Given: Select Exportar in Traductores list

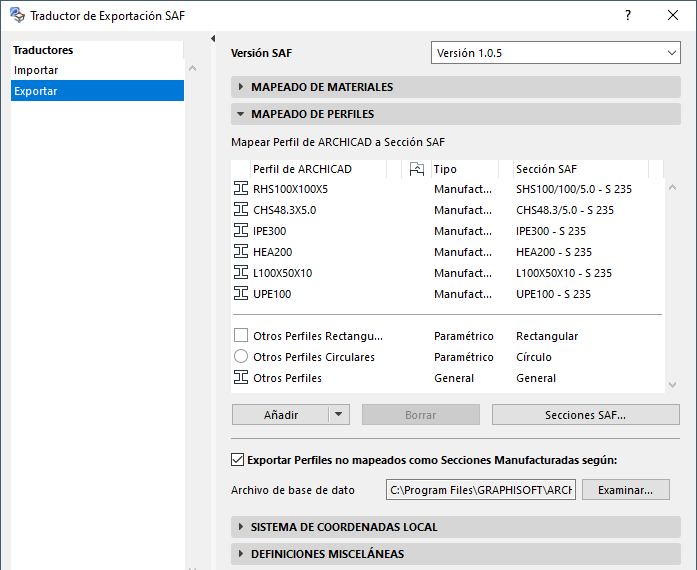Looking at the screenshot, I should pyautogui.click(x=97, y=91).
